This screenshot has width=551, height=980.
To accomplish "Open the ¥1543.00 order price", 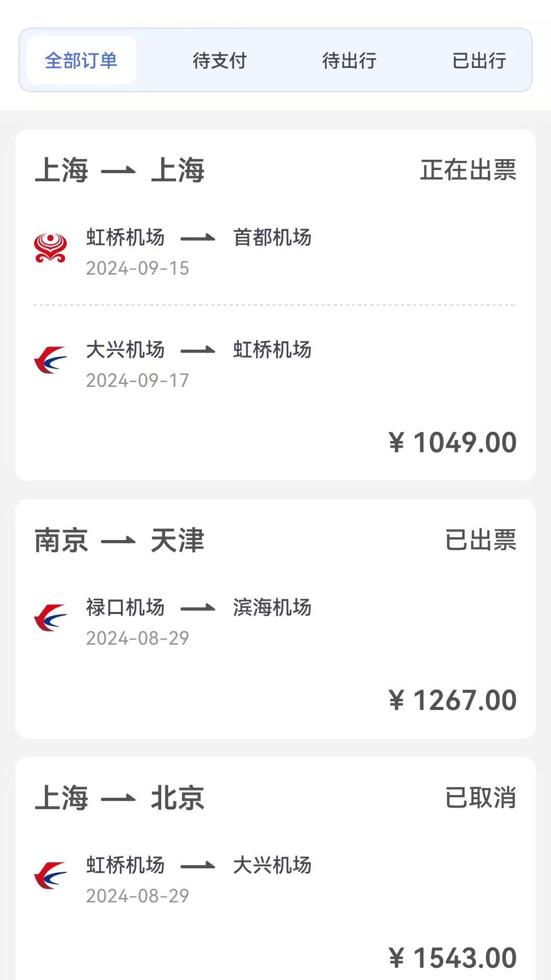I will [x=453, y=958].
